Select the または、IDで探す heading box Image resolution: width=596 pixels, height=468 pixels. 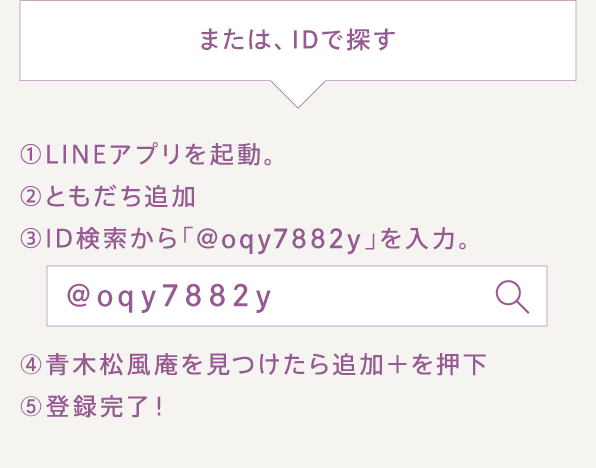point(298,40)
